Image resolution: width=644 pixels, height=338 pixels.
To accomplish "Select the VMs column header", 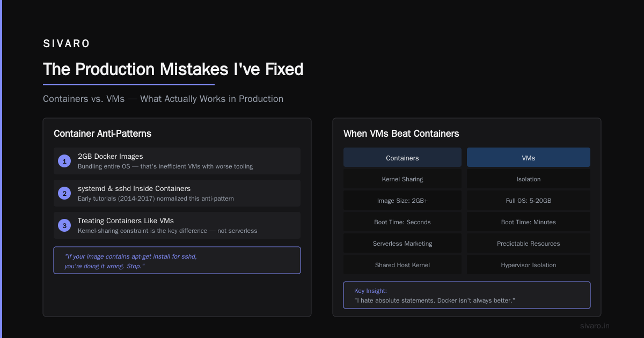I will pos(529,157).
